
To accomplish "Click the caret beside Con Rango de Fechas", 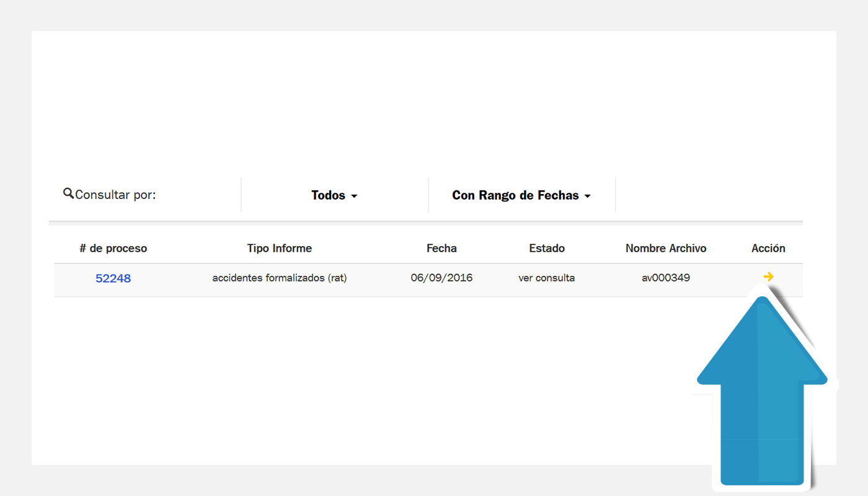I will click(x=587, y=197).
